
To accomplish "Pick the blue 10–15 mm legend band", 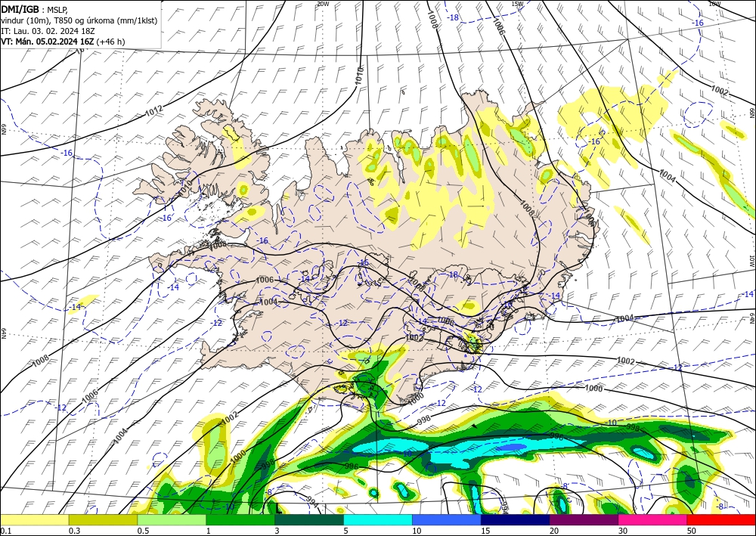I will (x=447, y=520).
